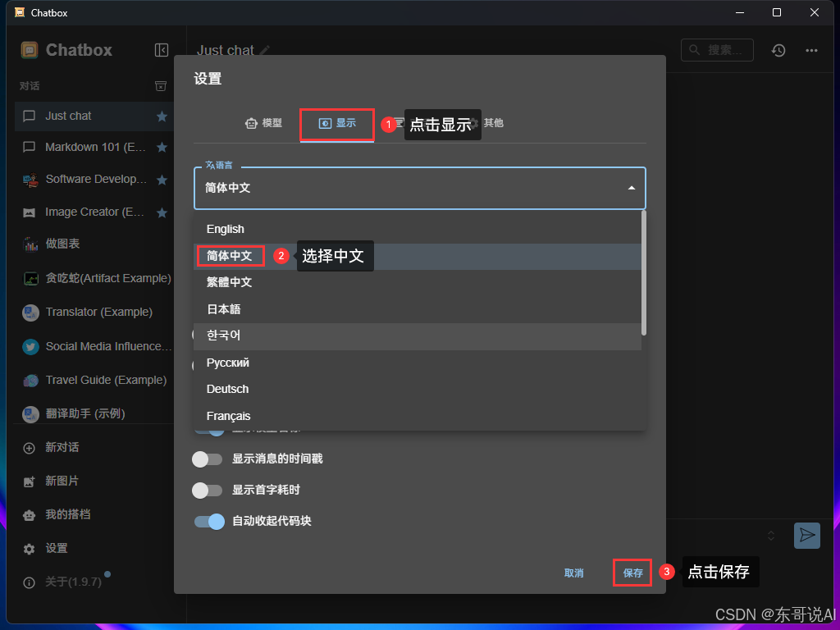Viewport: 840px width, 630px height.
Task: Click the 简体中文 language combo box
Action: tap(419, 188)
